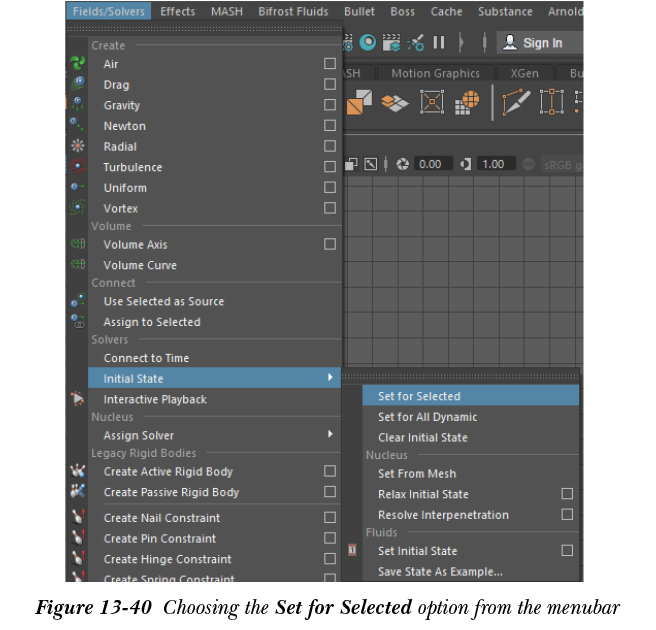Open the Effects menu

point(178,12)
